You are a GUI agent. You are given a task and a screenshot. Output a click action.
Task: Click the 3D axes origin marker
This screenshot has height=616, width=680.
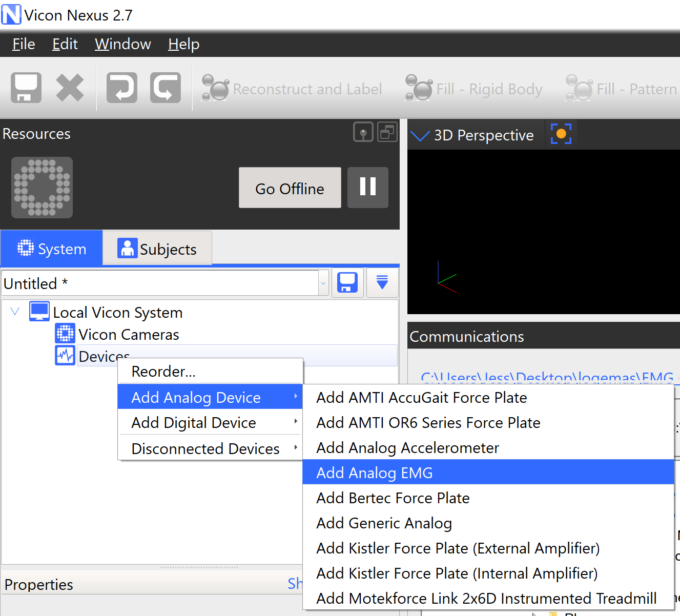[x=439, y=282]
